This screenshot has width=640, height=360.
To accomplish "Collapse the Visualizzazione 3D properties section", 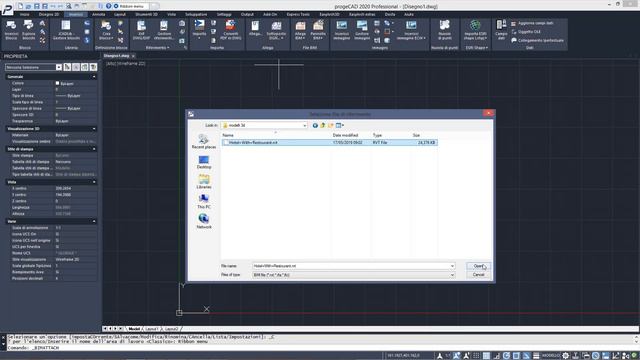I will [x=94, y=129].
